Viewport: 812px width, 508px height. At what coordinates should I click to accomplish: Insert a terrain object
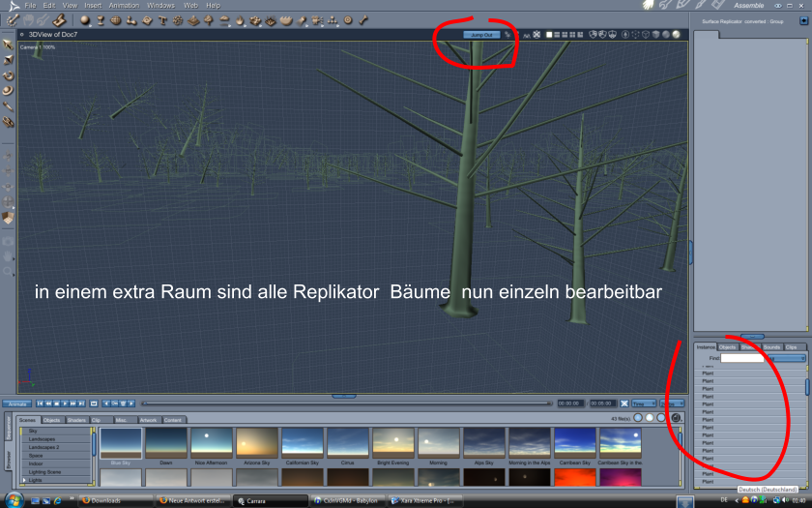pos(193,20)
